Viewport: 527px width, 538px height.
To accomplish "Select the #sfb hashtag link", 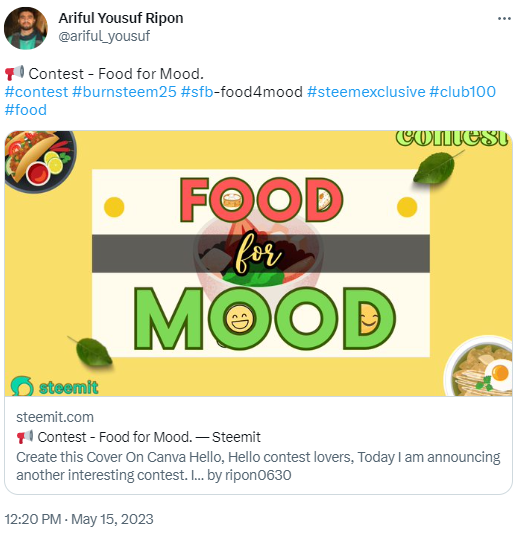I will tap(197, 92).
